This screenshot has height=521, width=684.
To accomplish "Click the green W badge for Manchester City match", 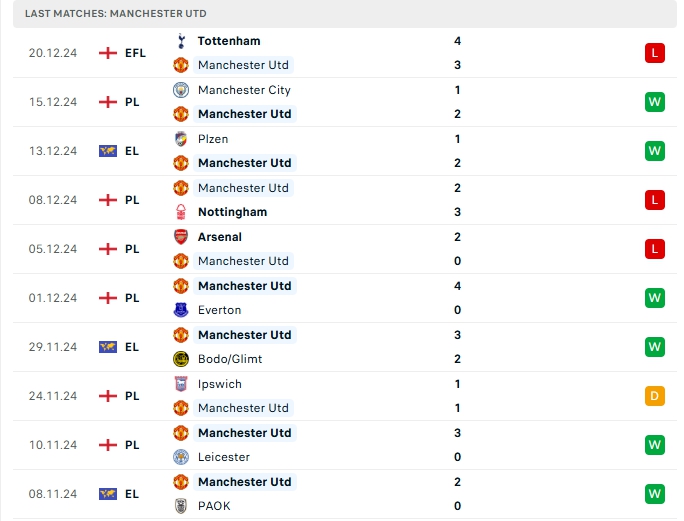I will [655, 102].
